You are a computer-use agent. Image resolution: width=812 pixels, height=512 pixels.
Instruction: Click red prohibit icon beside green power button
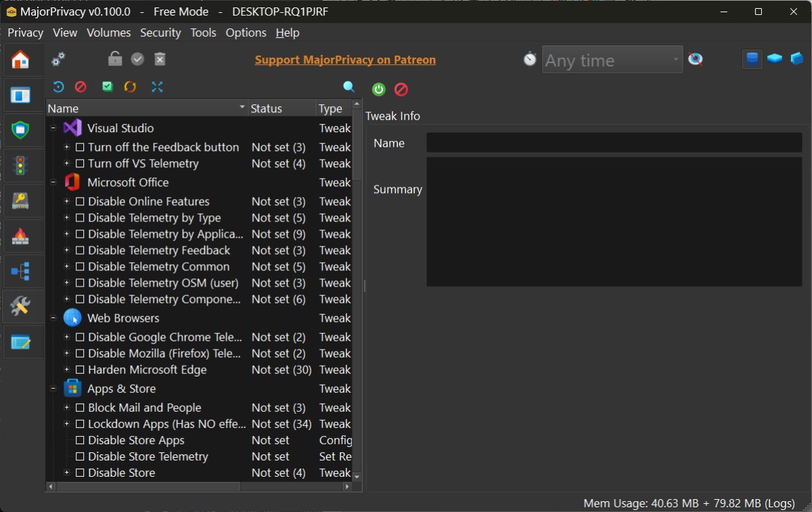[x=401, y=89]
